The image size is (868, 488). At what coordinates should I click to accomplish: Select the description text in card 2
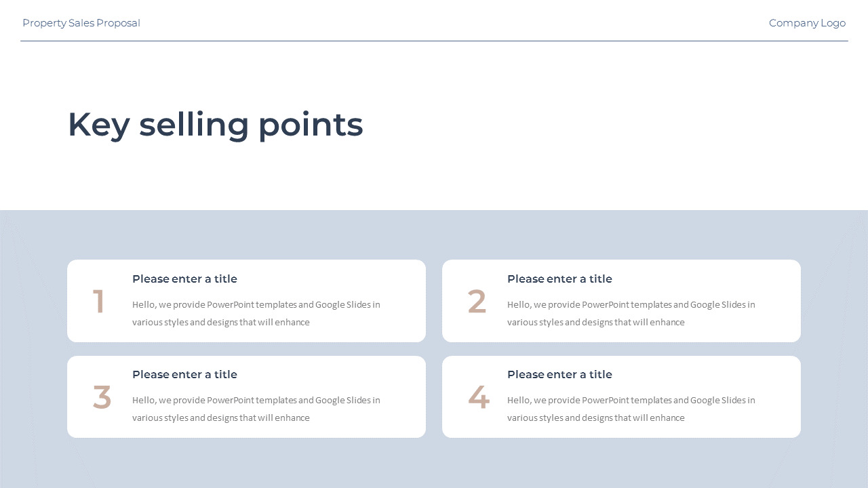pos(631,313)
